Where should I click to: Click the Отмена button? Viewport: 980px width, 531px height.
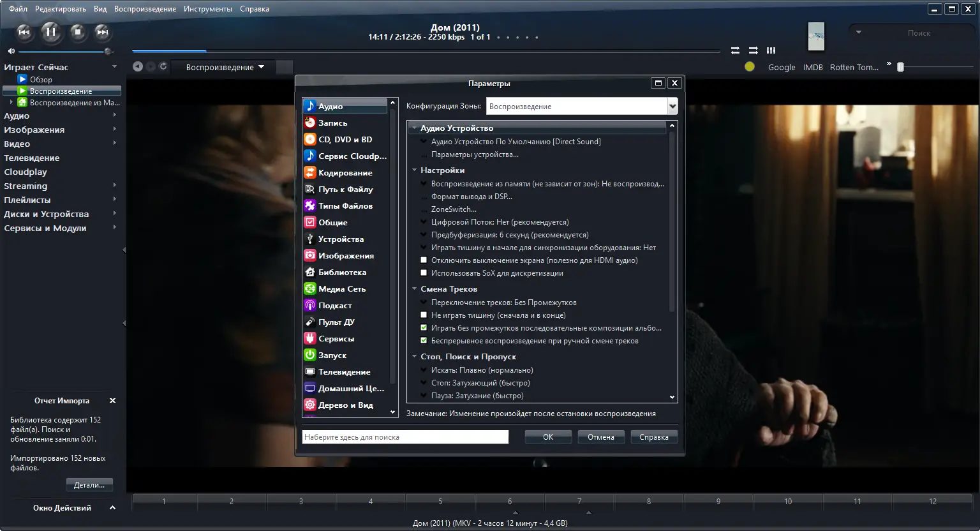[x=601, y=437]
